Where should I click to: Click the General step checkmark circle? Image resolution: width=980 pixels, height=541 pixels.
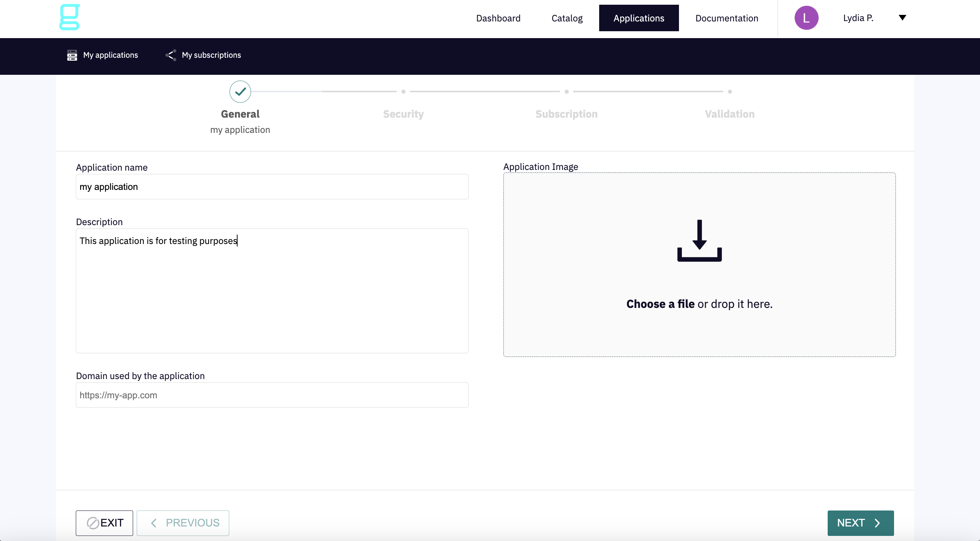click(x=240, y=92)
